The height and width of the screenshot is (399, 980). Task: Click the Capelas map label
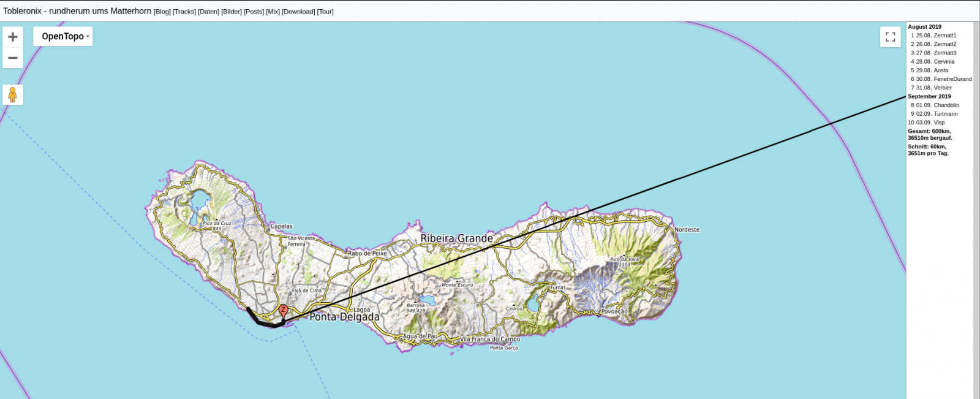pos(282,227)
